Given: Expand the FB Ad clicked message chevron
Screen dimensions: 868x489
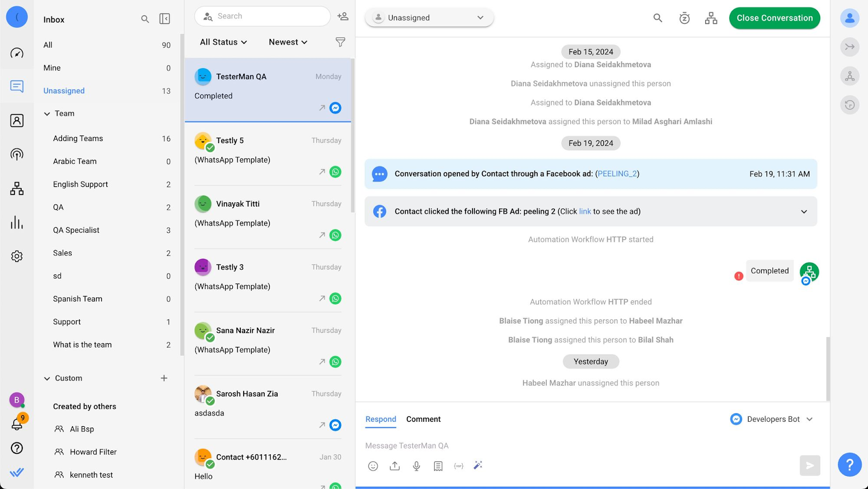Looking at the screenshot, I should (x=804, y=211).
